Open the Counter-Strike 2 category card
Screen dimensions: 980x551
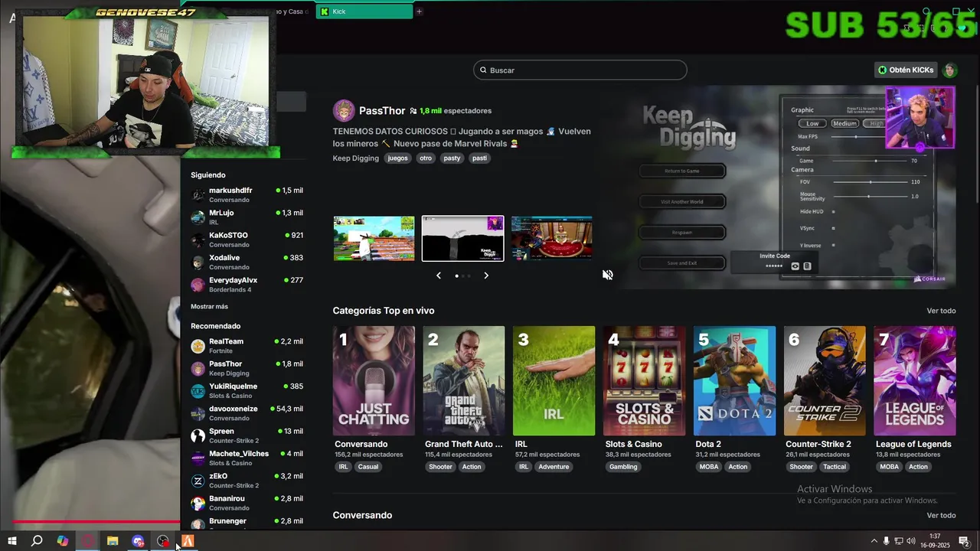click(x=825, y=381)
